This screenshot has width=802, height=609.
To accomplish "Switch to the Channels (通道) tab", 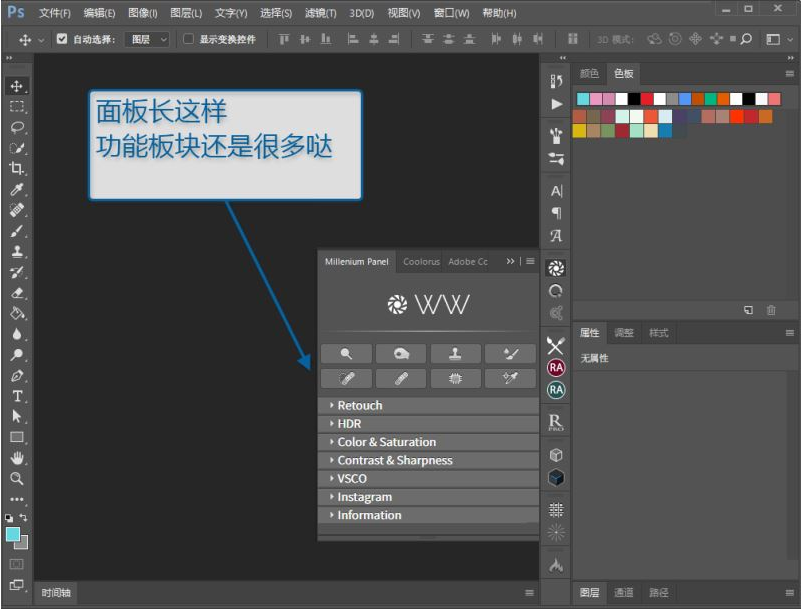I will click(623, 593).
